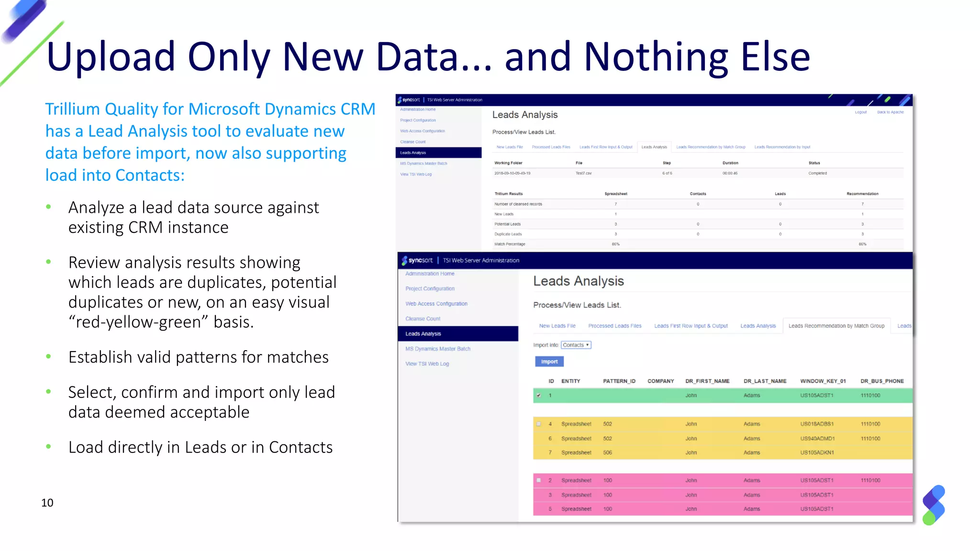This screenshot has height=551, width=980.
Task: Open Processed Leads Files tab in upper screenshot
Action: click(x=551, y=147)
